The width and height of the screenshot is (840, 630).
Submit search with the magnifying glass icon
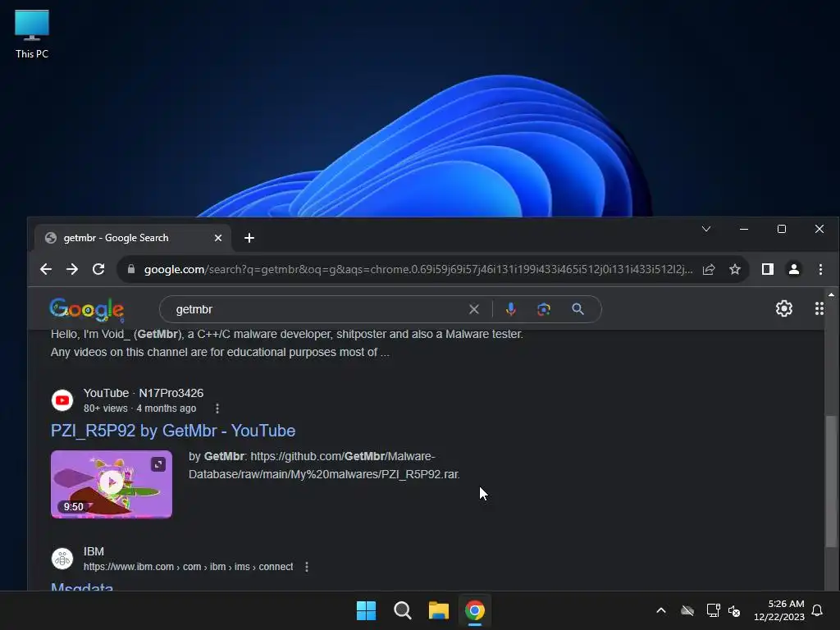coord(577,309)
